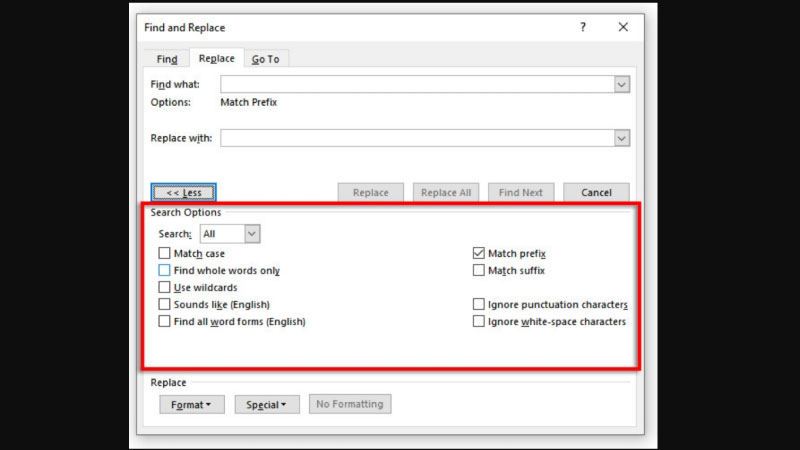The height and width of the screenshot is (450, 800).
Task: Open the Special dropdown button
Action: tap(267, 404)
